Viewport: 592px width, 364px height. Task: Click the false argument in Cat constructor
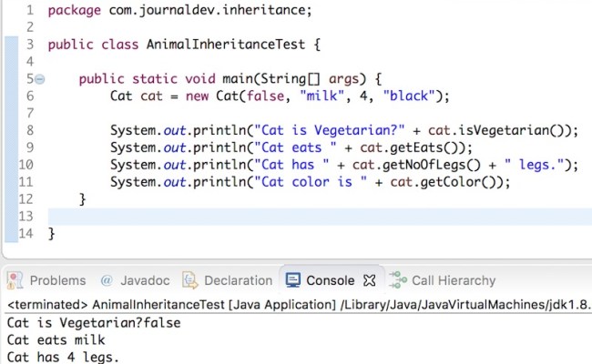pyautogui.click(x=265, y=96)
